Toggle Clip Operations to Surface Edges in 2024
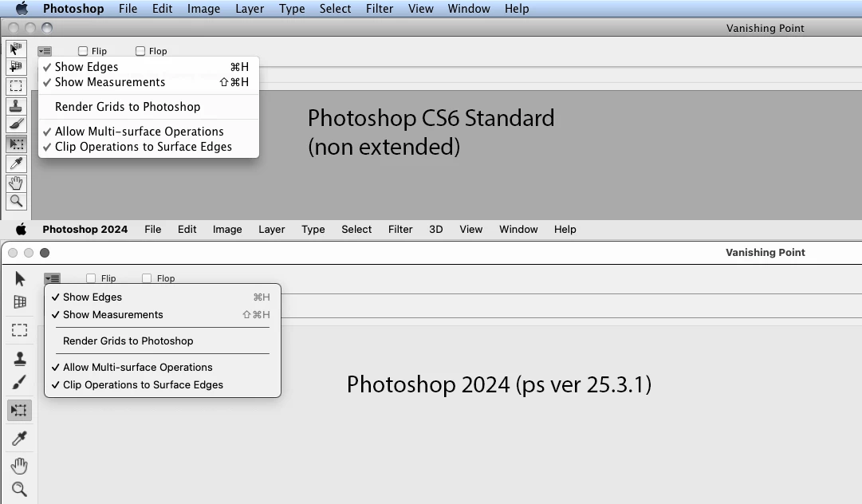 click(x=163, y=384)
